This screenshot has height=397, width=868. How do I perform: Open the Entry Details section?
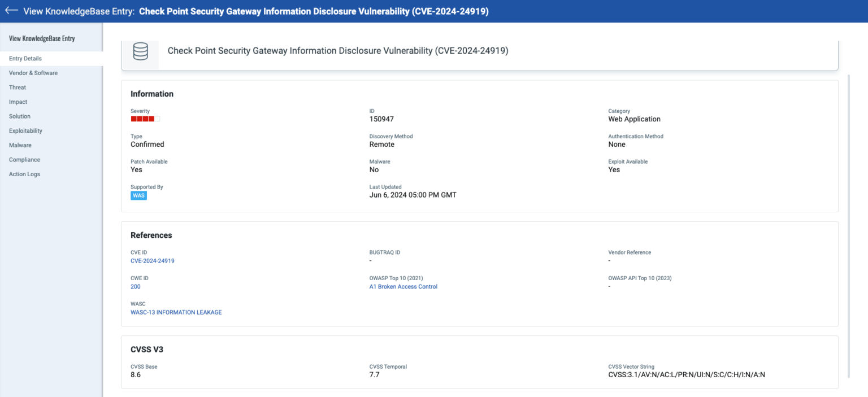pyautogui.click(x=51, y=59)
